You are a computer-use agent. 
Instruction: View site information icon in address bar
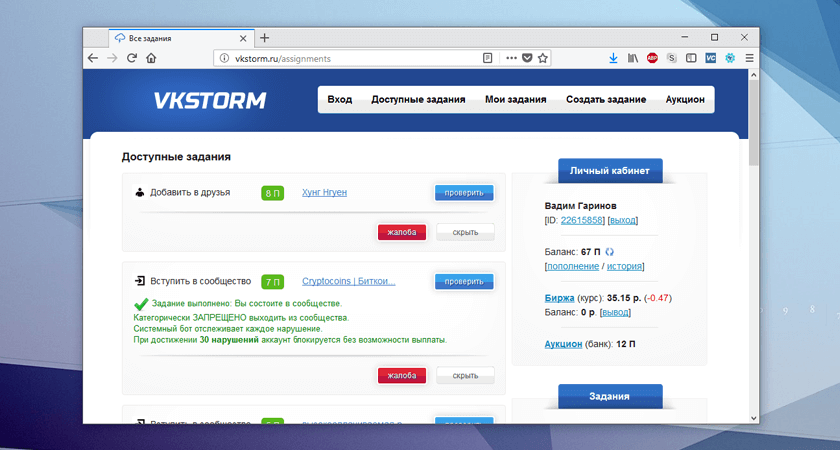pos(224,58)
